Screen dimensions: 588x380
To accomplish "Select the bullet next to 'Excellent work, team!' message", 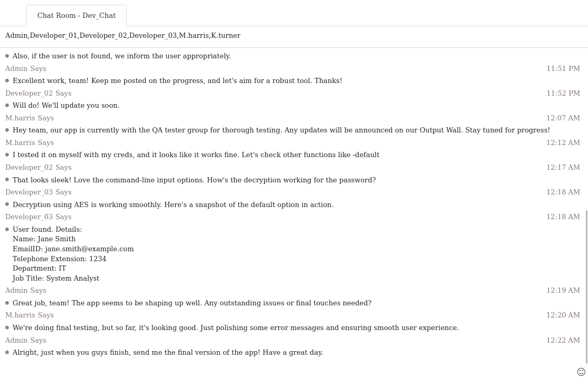I will (x=7, y=80).
